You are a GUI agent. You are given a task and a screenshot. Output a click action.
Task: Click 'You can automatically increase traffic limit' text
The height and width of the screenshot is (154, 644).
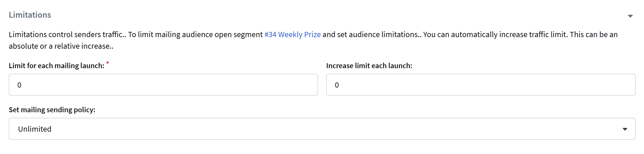495,35
